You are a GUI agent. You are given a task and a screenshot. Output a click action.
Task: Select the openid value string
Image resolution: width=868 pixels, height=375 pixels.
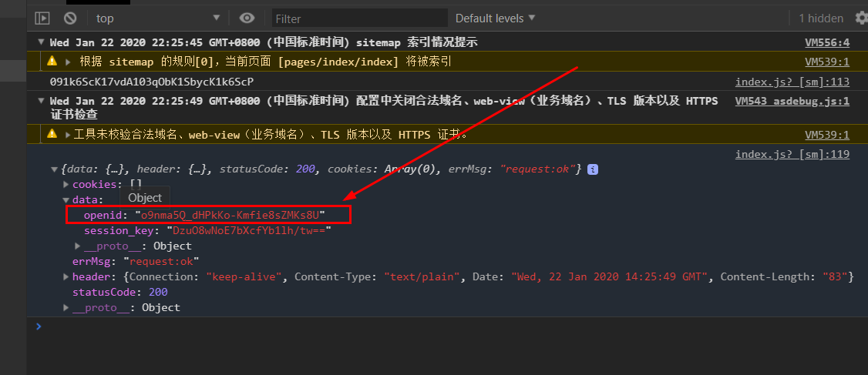click(x=230, y=215)
